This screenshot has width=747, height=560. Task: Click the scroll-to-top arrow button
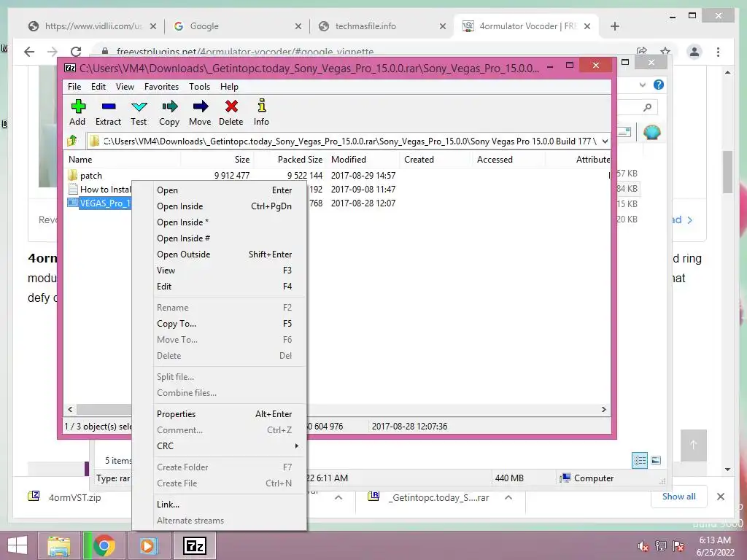693,445
